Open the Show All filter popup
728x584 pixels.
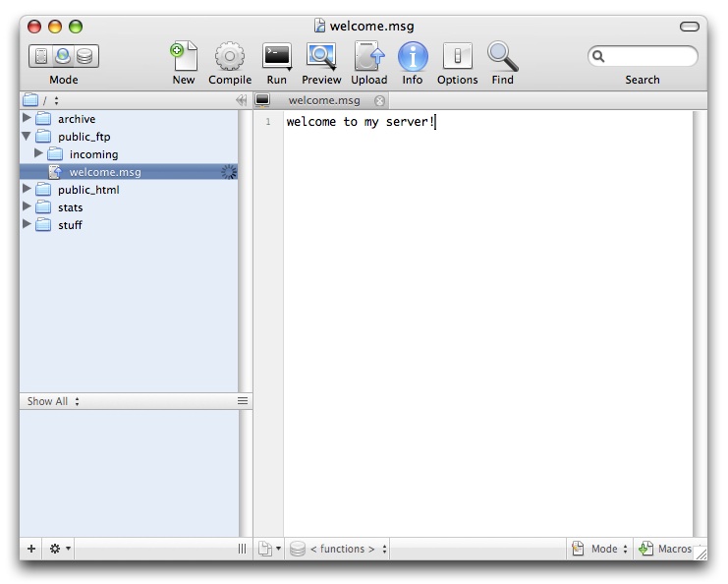pyautogui.click(x=53, y=401)
